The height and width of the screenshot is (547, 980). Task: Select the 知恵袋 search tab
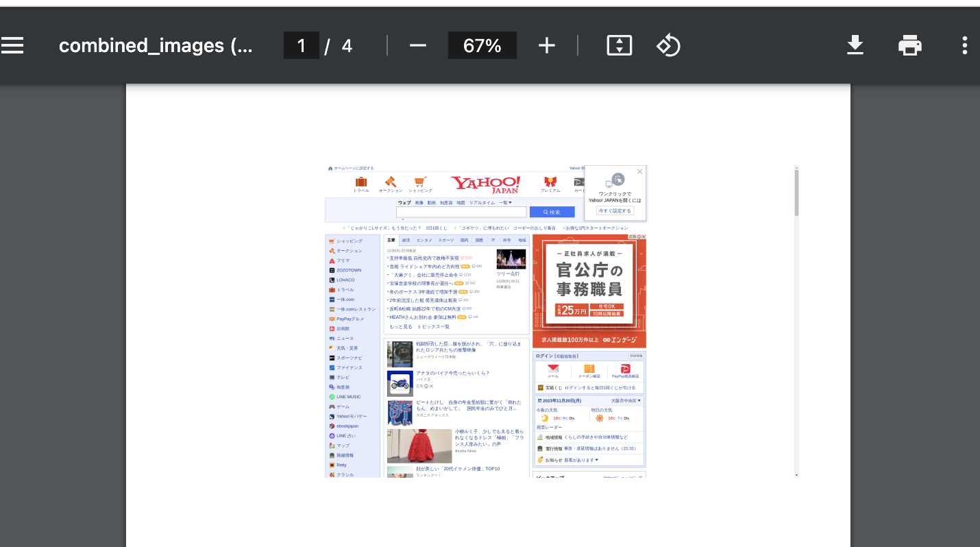pos(446,203)
